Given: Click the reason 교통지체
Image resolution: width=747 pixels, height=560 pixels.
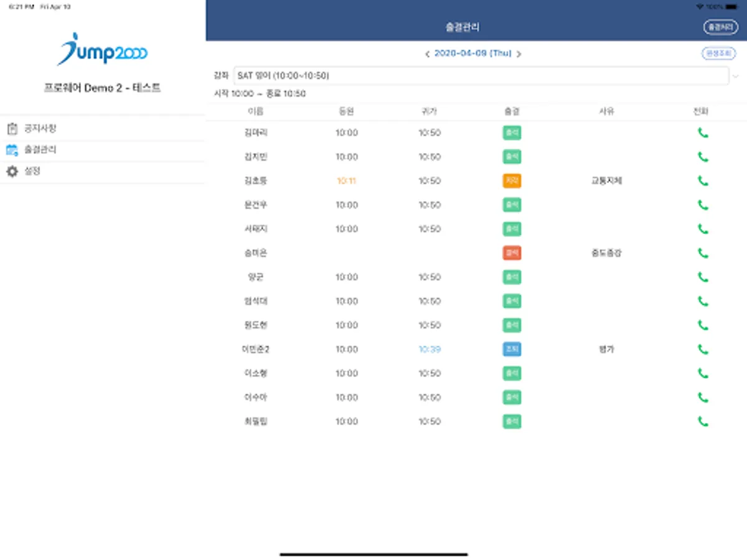Looking at the screenshot, I should [607, 181].
